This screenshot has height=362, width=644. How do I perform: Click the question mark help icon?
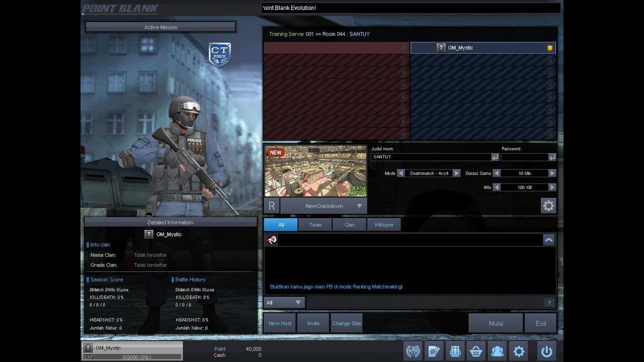pos(549,303)
